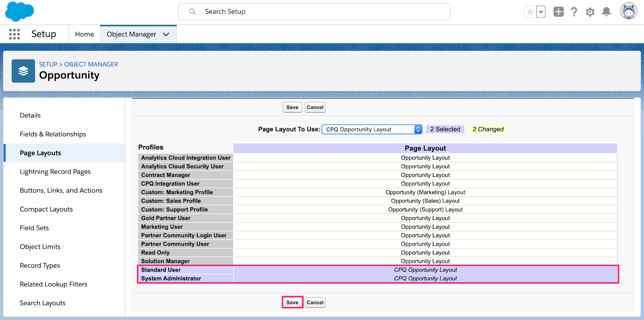The height and width of the screenshot is (320, 644).
Task: Click the top Cancel button
Action: click(315, 107)
